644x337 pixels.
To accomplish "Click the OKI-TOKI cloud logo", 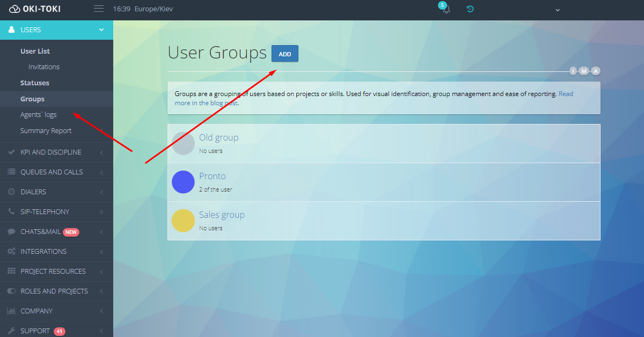I will [14, 9].
